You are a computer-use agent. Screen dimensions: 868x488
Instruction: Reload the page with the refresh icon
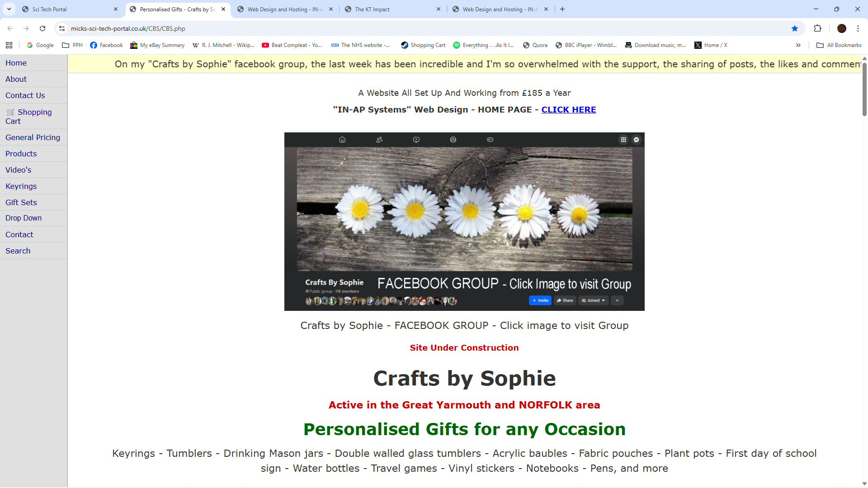coord(42,28)
